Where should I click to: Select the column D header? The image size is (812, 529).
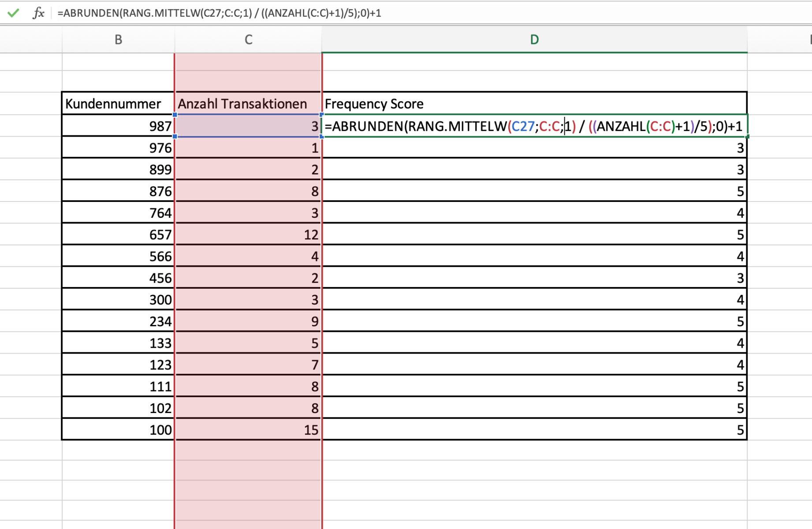click(x=534, y=40)
